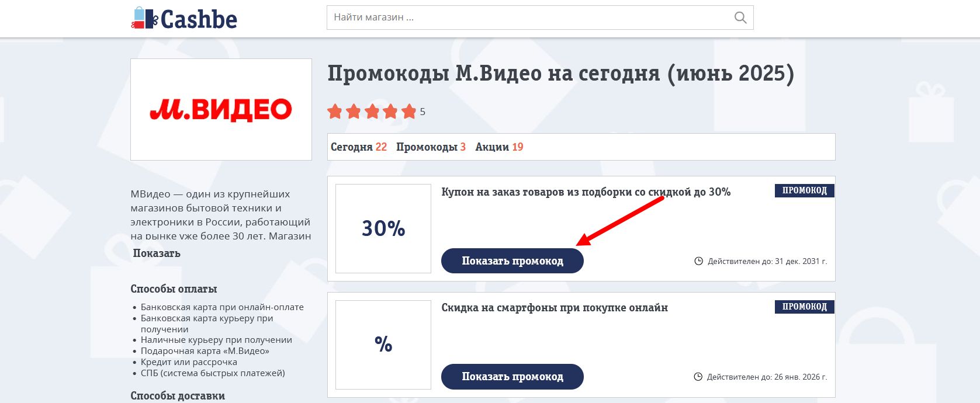
Task: Click the search magnifier icon
Action: point(740,18)
